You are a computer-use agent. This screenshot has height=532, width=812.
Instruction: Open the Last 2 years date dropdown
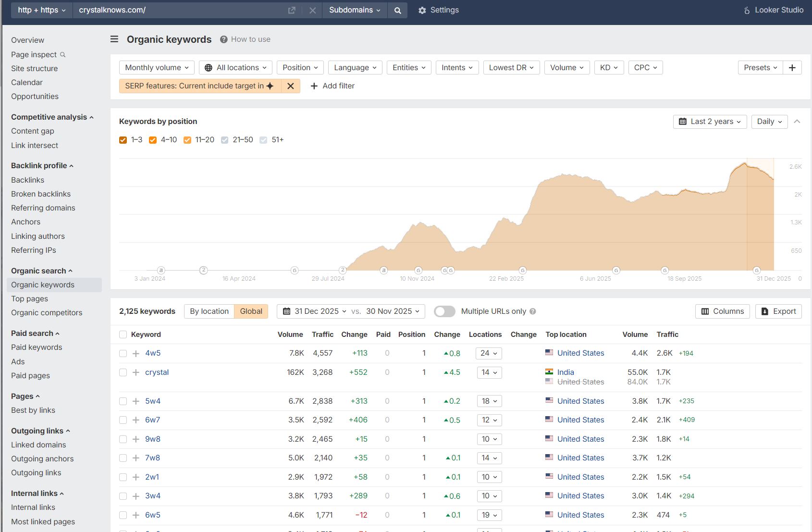pos(710,122)
